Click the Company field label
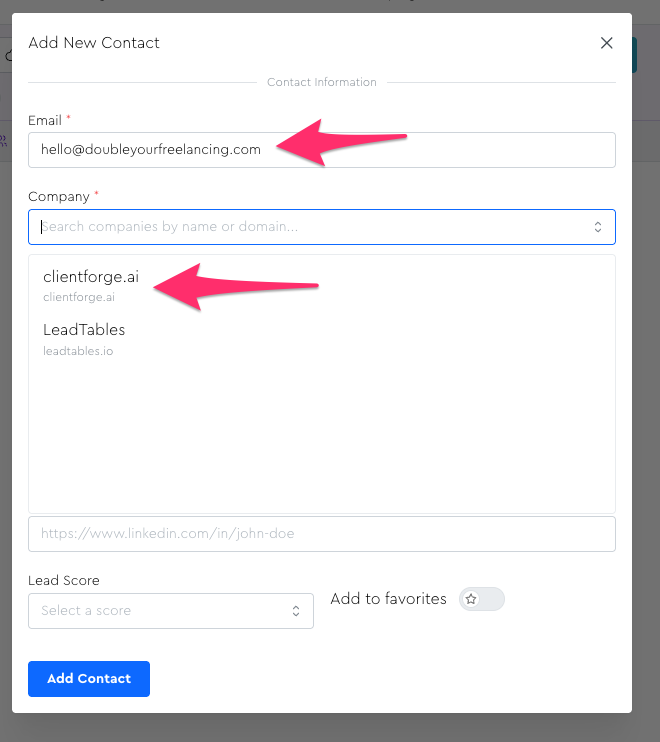 pos(58,196)
